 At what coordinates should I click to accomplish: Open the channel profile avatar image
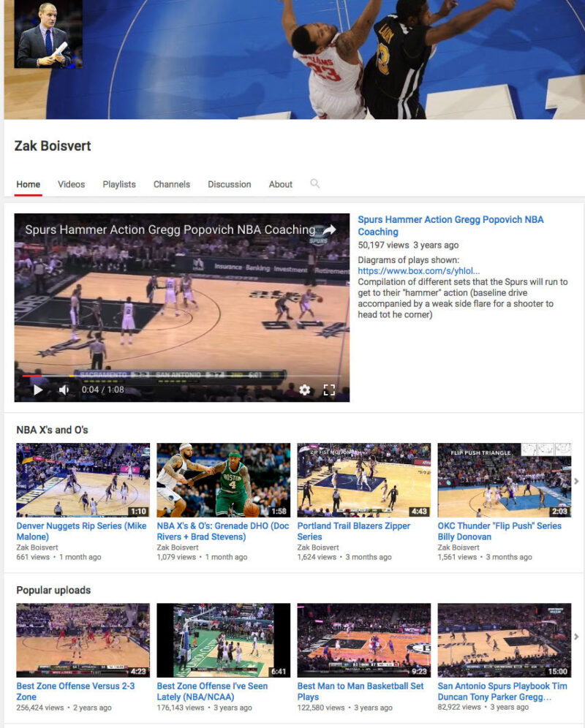click(48, 34)
